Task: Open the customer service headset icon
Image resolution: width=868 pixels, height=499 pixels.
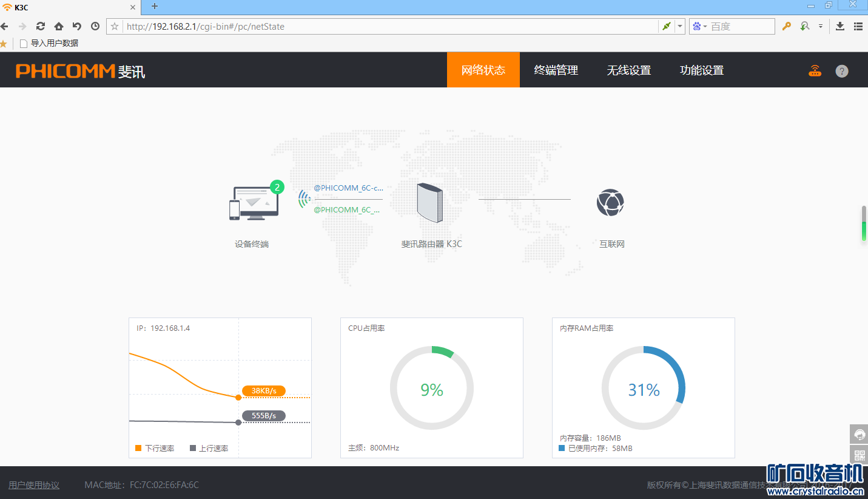Action: click(x=859, y=434)
